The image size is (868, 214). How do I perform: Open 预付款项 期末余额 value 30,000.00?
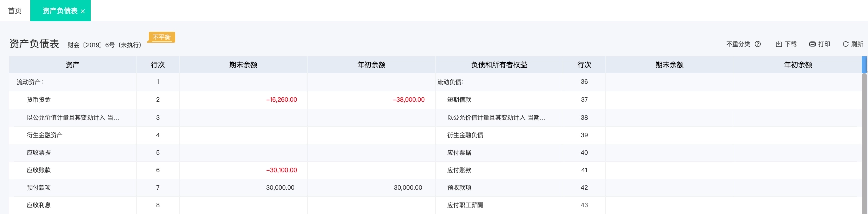pos(280,188)
